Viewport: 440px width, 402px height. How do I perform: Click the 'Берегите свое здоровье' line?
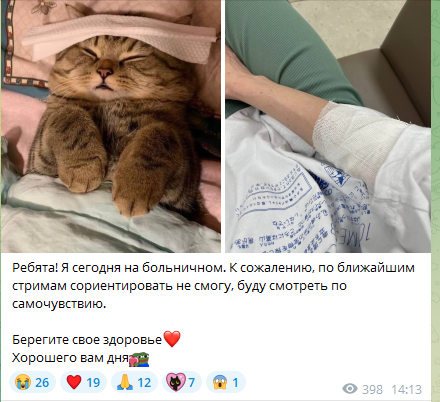pos(87,340)
